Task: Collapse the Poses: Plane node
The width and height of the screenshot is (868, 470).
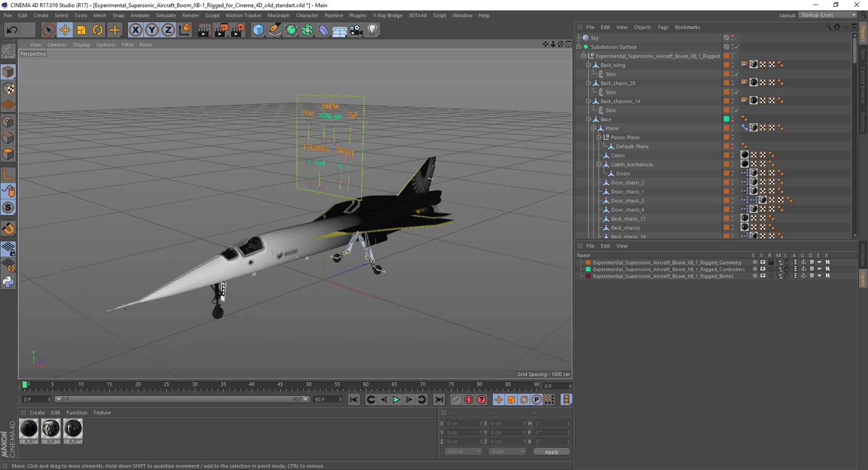Action: (599, 137)
